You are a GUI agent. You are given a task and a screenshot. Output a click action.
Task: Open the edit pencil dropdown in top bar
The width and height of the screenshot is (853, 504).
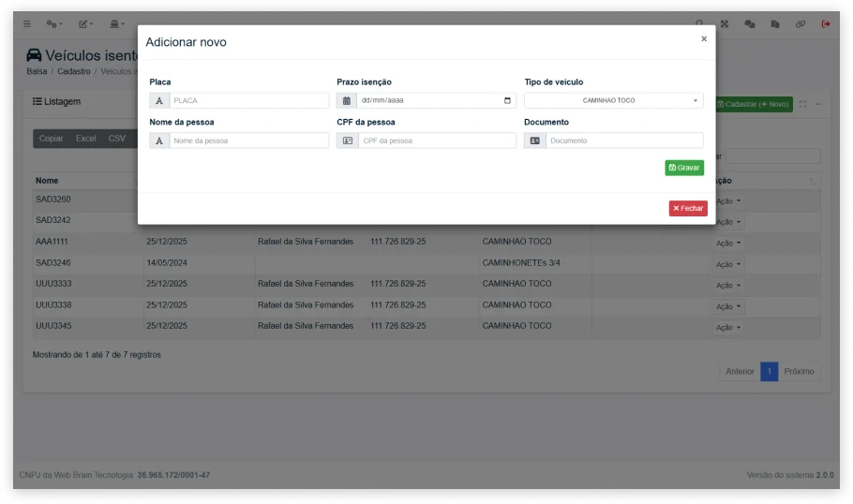click(85, 24)
